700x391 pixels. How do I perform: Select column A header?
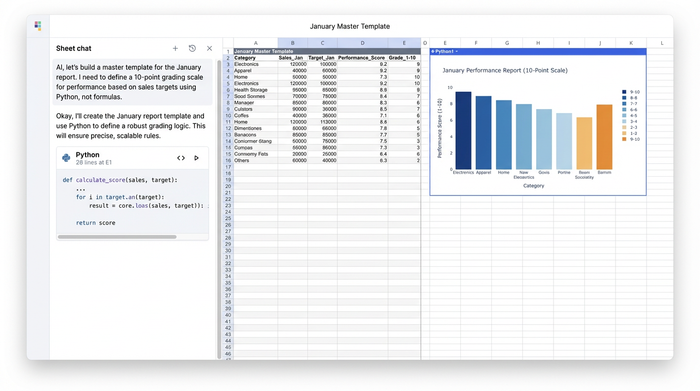point(255,43)
